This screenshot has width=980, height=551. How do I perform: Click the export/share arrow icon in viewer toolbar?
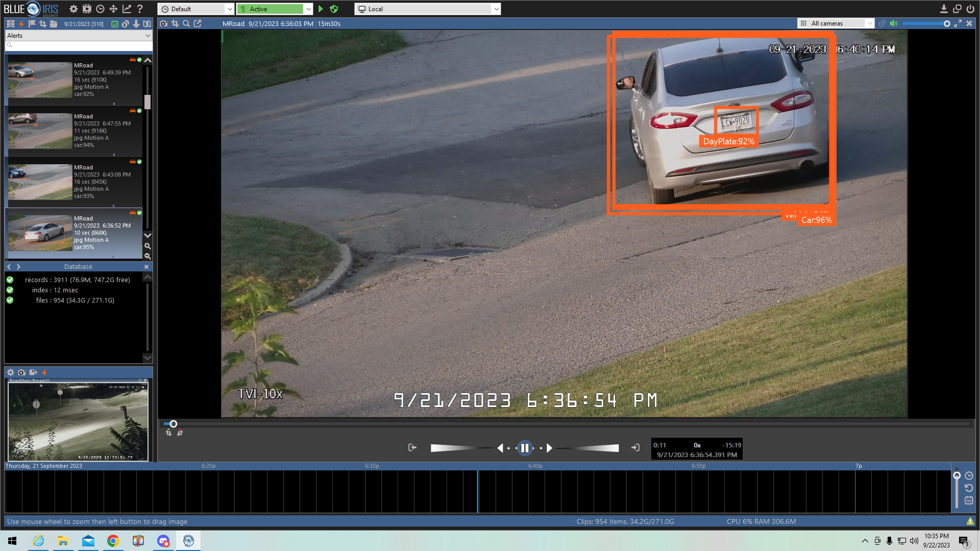(198, 23)
